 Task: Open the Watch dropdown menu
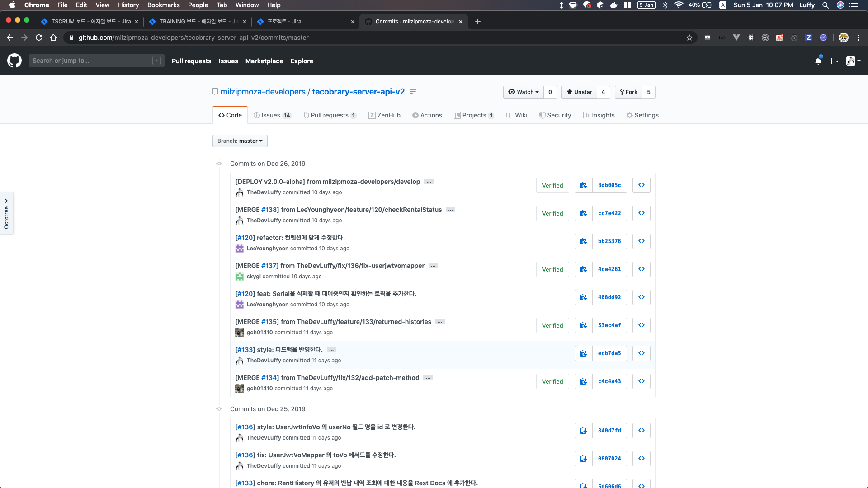point(523,92)
